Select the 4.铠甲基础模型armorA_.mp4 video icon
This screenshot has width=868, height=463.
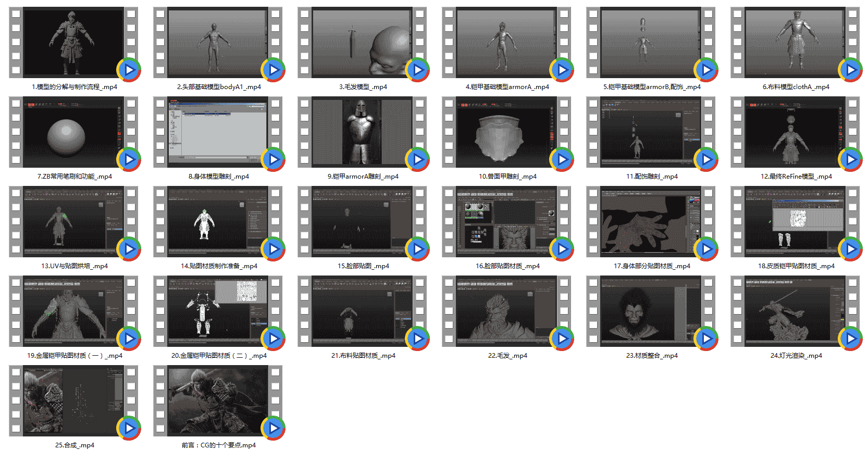tap(506, 42)
